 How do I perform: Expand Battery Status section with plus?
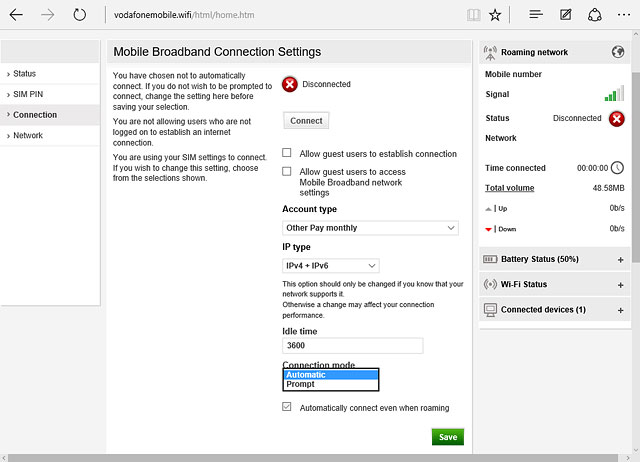click(x=620, y=260)
